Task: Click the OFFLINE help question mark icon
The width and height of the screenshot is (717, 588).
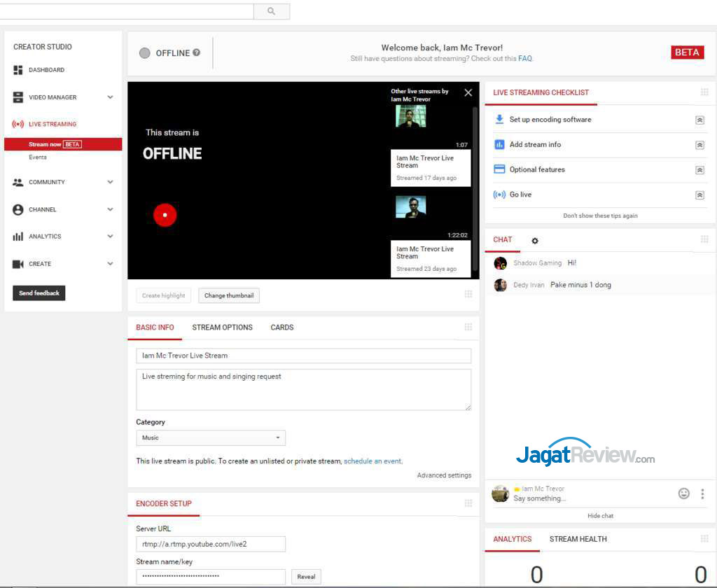Action: (x=197, y=52)
